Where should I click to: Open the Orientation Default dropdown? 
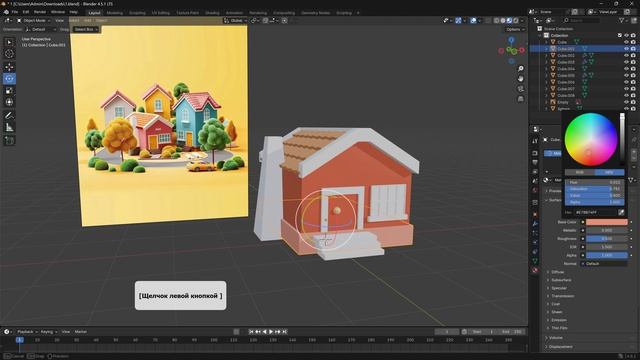click(40, 29)
